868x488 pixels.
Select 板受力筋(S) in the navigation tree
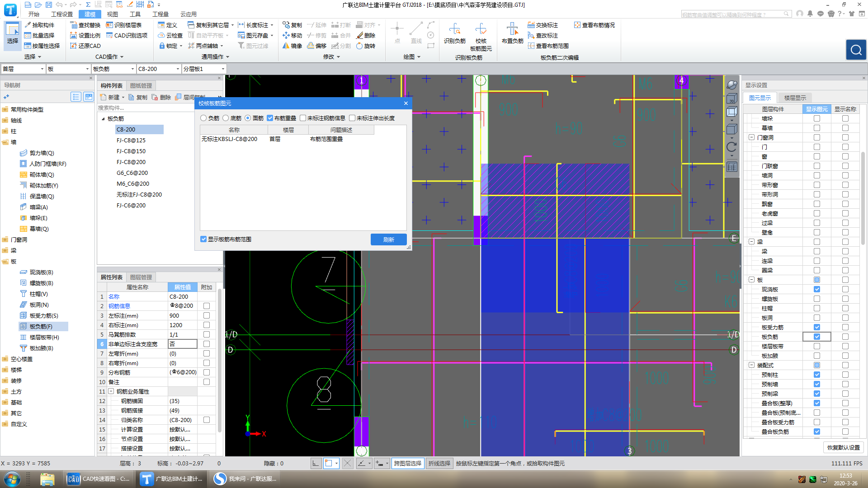point(44,315)
